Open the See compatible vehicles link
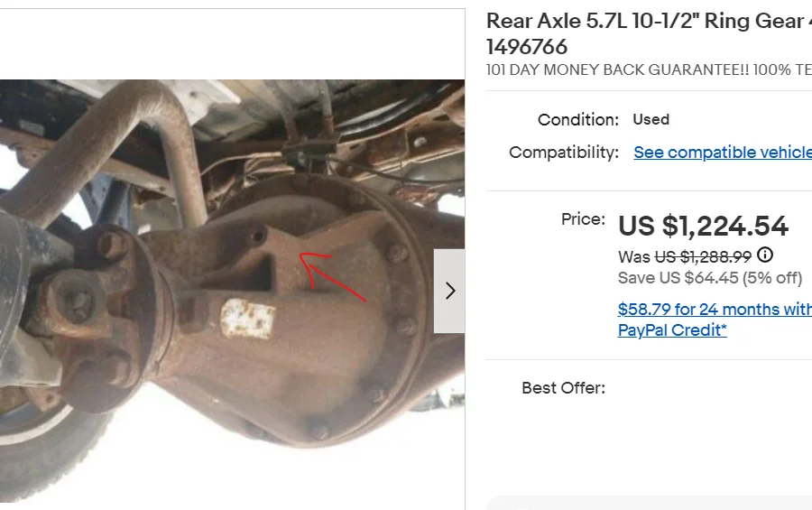 click(x=722, y=153)
